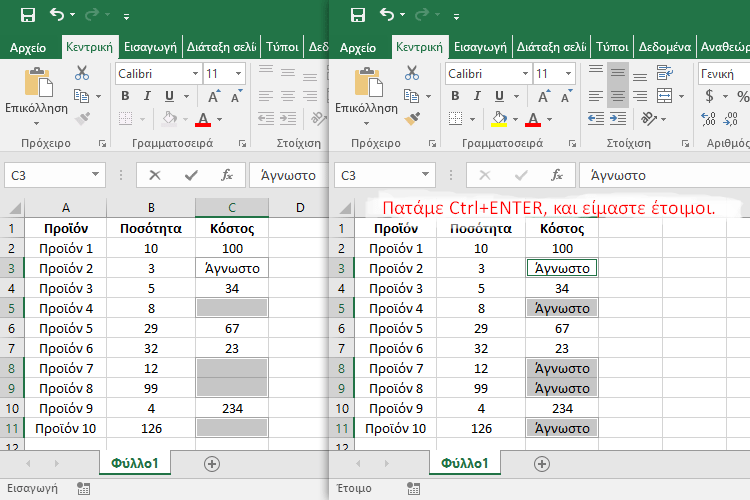
Task: Click currency $ format icon in right window
Action: coord(710,96)
